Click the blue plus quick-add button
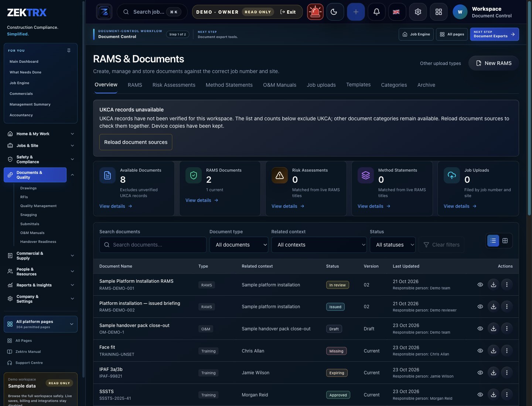The width and height of the screenshot is (532, 406). tap(356, 12)
